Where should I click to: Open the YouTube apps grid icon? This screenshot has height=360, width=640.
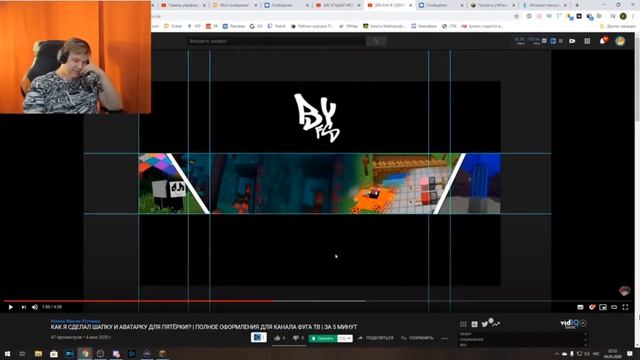pos(587,41)
